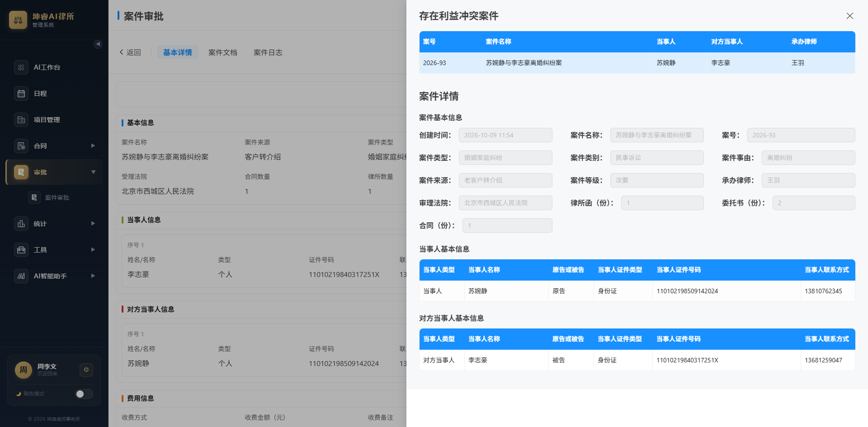Expand the 工具 submenu arrow
Viewport: 868px width, 427px height.
tap(93, 250)
